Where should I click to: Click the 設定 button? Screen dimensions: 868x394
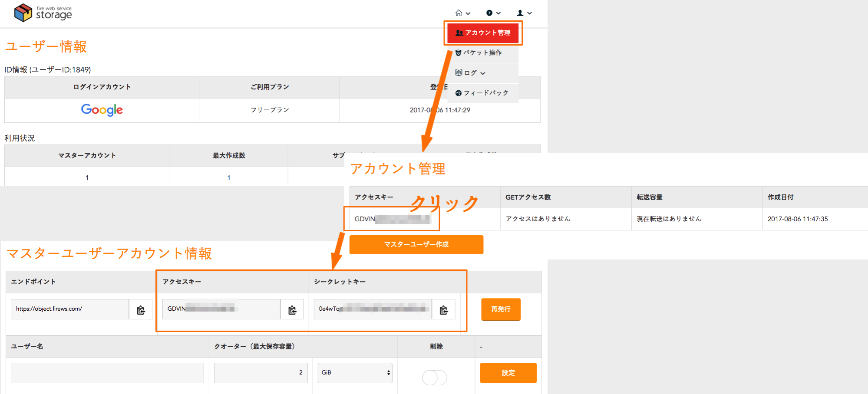coord(508,373)
